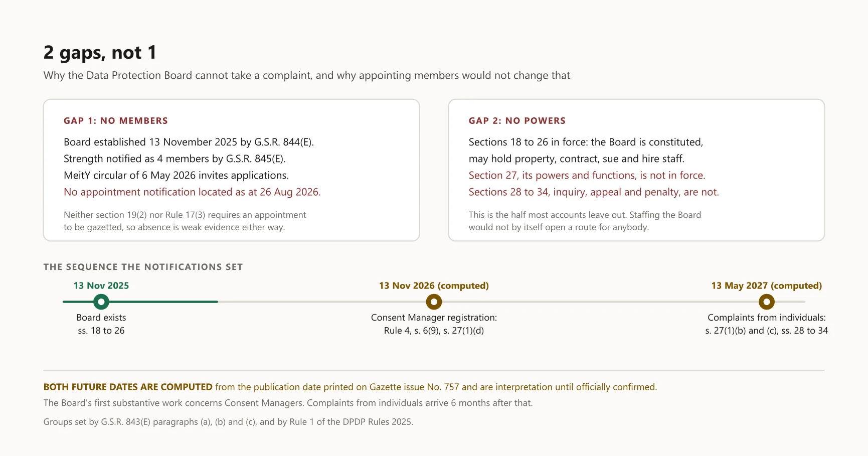
Task: Click 'BOTH FUTURE DATES ARE COMPUTED' bold text
Action: click(128, 387)
